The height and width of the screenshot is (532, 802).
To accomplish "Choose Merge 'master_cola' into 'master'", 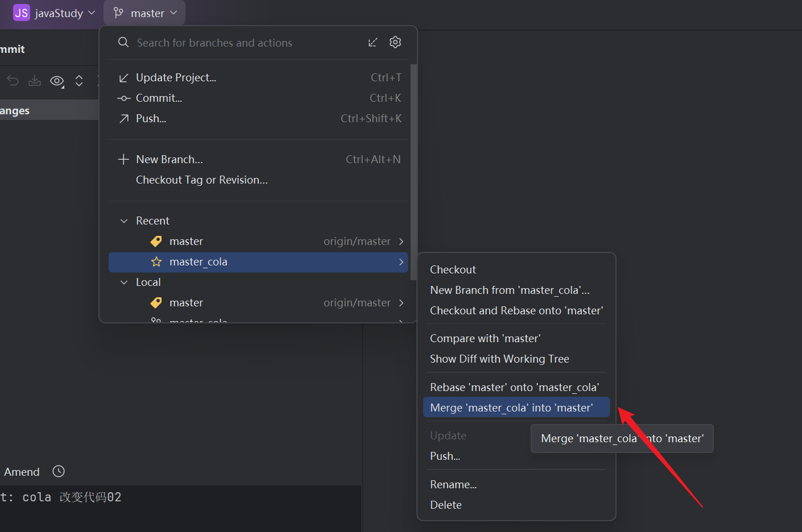I will pyautogui.click(x=516, y=408).
